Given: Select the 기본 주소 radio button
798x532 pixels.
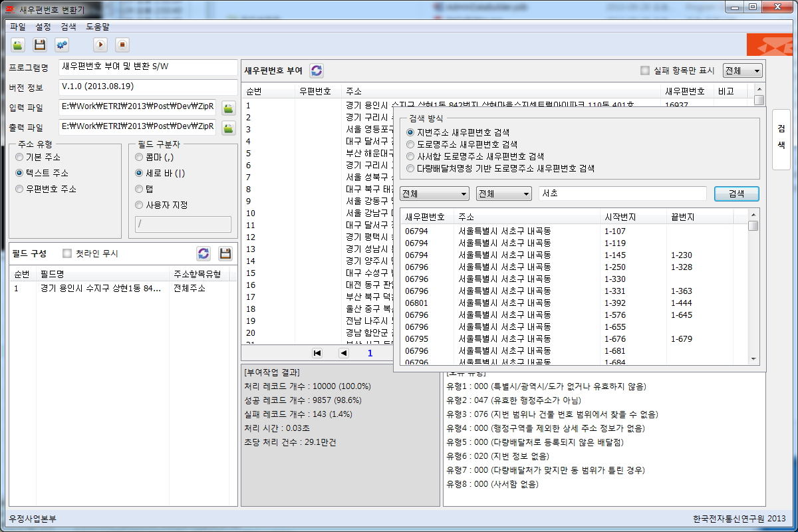Looking at the screenshot, I should (19, 157).
